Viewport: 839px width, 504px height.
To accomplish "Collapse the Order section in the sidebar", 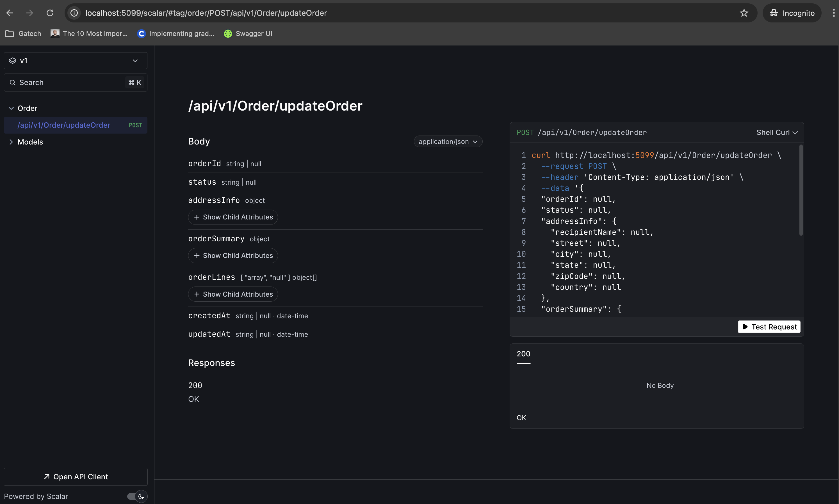I will tap(11, 108).
